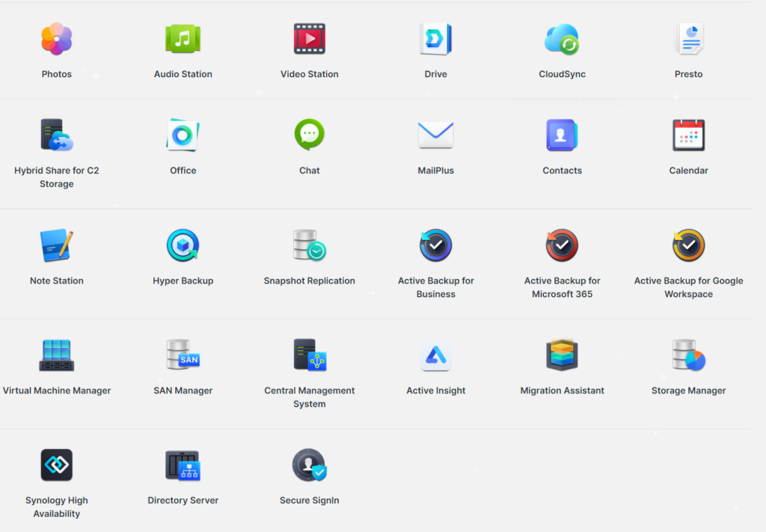Click the Central Management System icon

pos(310,355)
